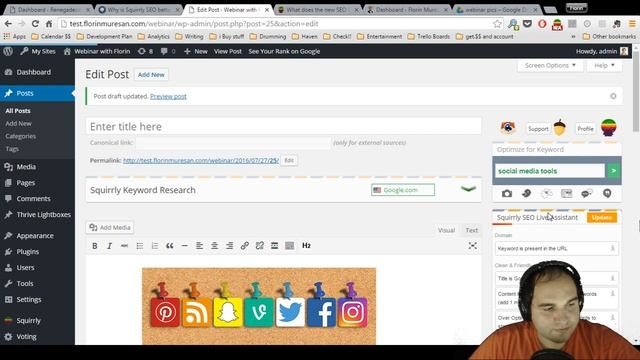The height and width of the screenshot is (360, 640).
Task: Click the social media tools keyword field
Action: pos(550,171)
